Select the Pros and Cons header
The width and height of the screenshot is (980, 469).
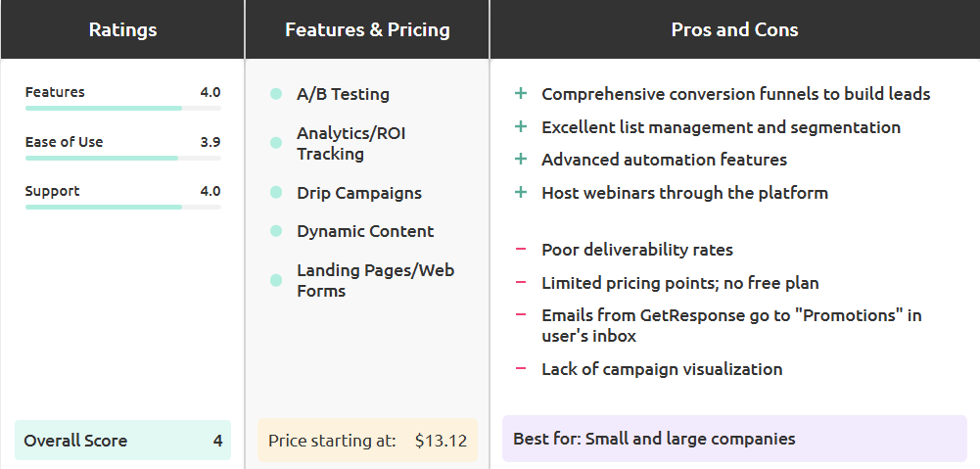(734, 29)
